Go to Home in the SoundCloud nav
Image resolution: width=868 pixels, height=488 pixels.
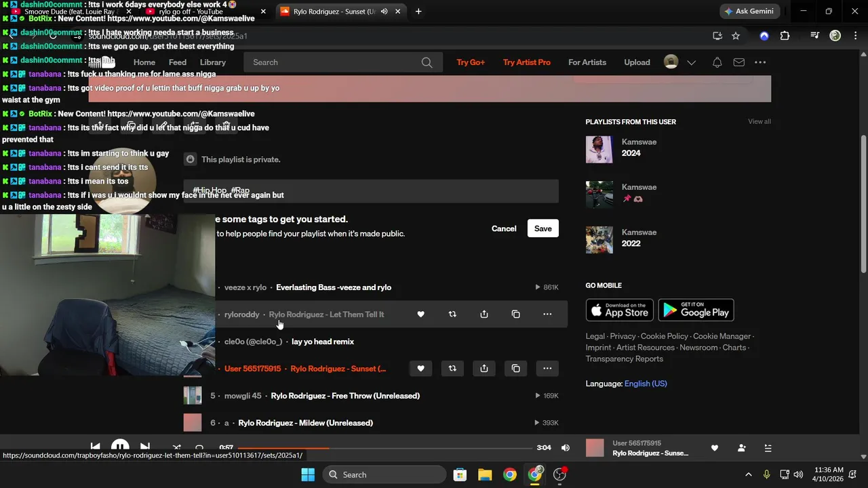pyautogui.click(x=144, y=62)
